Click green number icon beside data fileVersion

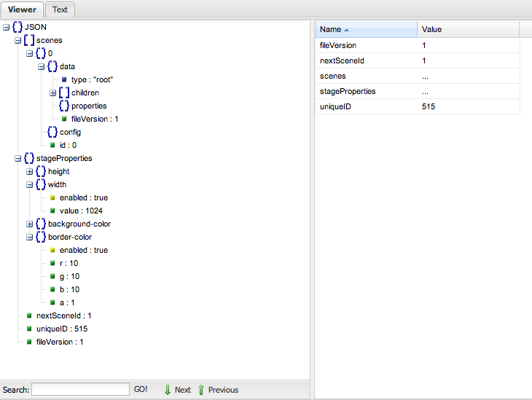[64, 119]
